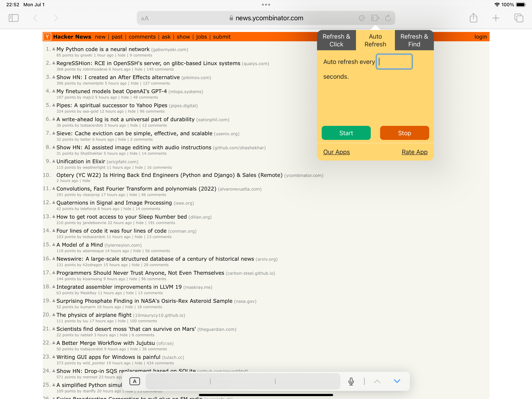532x399 pixels.
Task: Open 'A Better Merge Workflow with Jujutsu'
Action: pyautogui.click(x=106, y=343)
